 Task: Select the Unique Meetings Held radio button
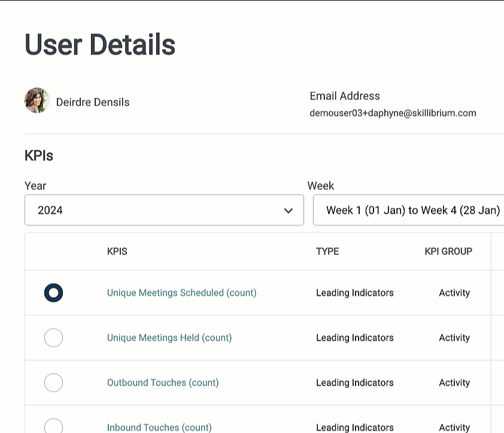tap(53, 338)
